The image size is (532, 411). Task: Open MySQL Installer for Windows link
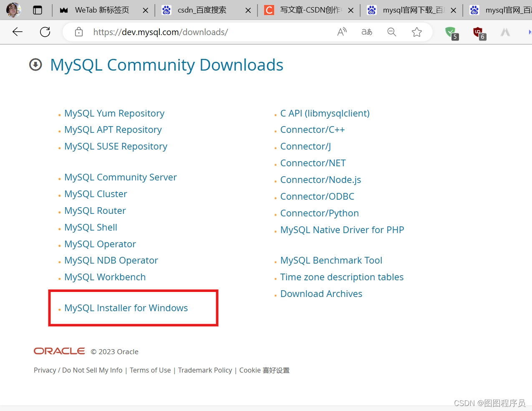[126, 308]
